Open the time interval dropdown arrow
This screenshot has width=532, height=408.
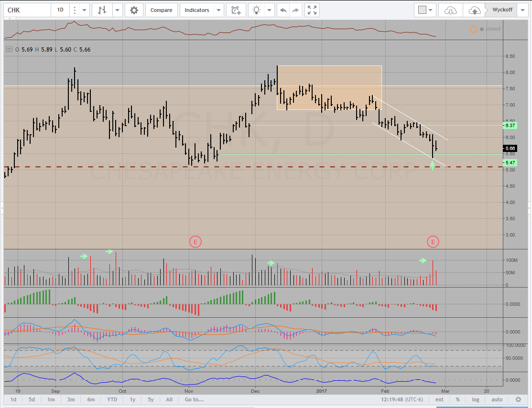pos(84,10)
